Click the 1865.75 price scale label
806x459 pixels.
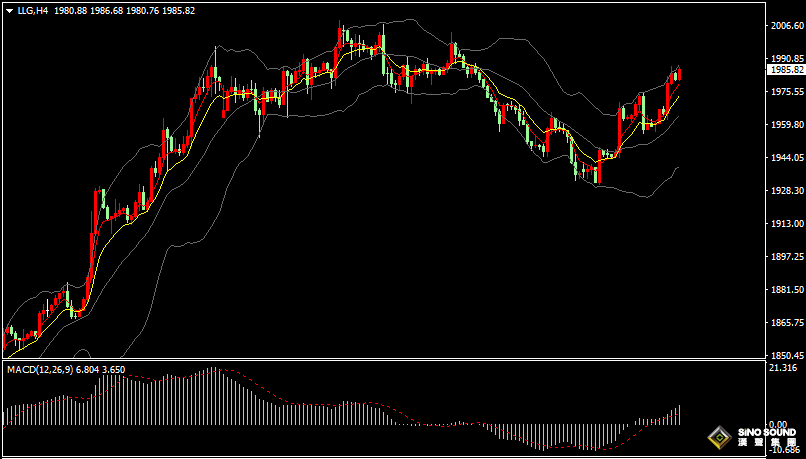coord(786,323)
